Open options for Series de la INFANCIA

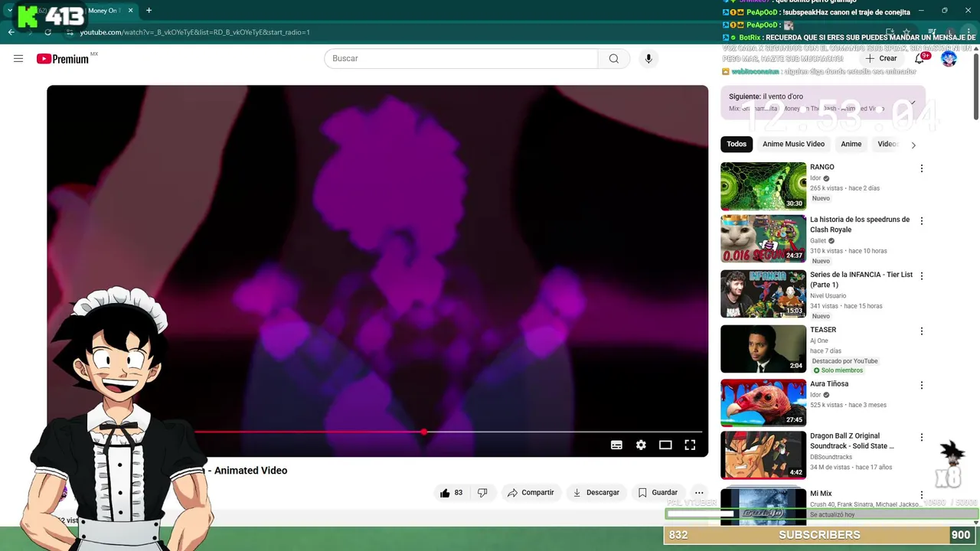click(x=922, y=276)
